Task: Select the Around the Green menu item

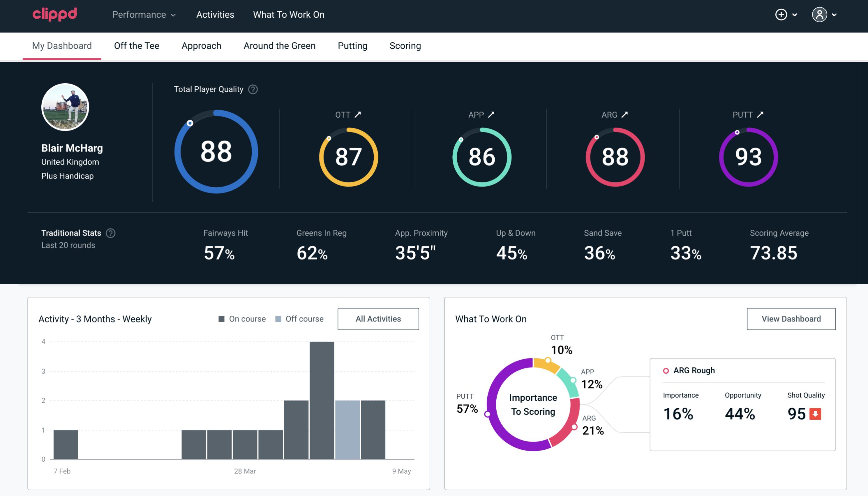Action: pyautogui.click(x=279, y=45)
